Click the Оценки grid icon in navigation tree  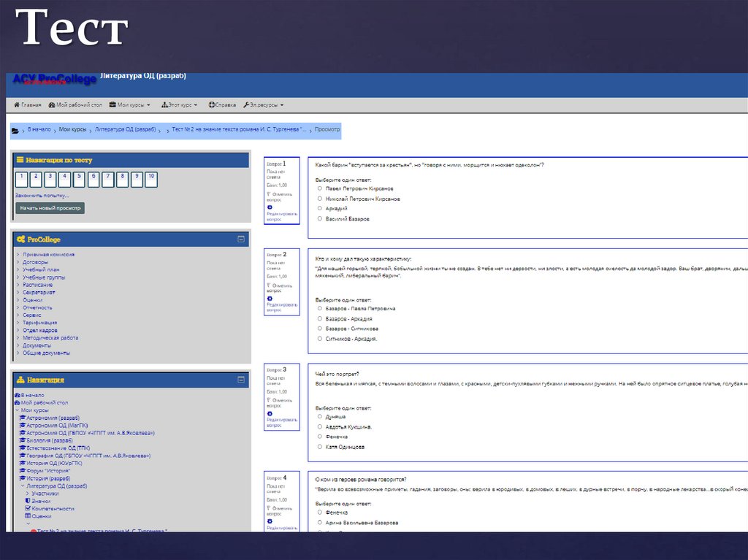click(x=28, y=515)
